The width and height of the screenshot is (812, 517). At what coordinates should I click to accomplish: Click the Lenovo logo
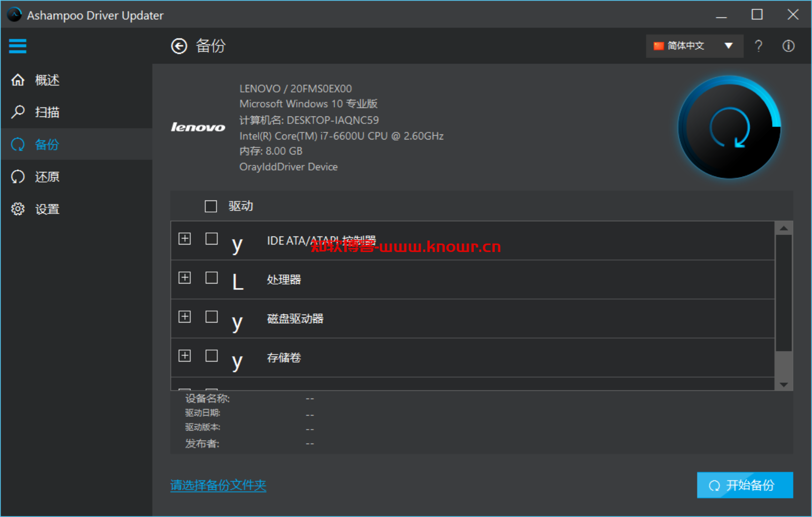[x=198, y=127]
